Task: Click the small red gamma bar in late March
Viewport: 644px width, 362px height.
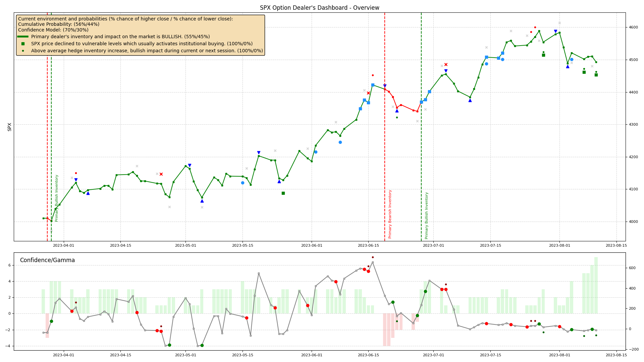Action: (47, 325)
